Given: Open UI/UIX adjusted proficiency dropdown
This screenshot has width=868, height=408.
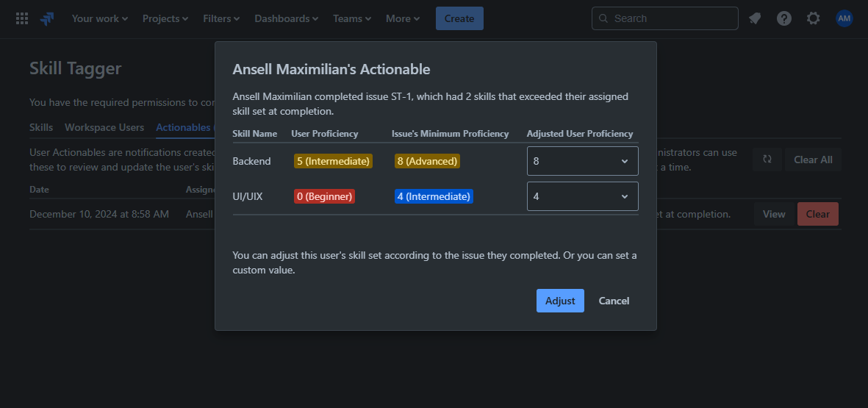Looking at the screenshot, I should 582,196.
